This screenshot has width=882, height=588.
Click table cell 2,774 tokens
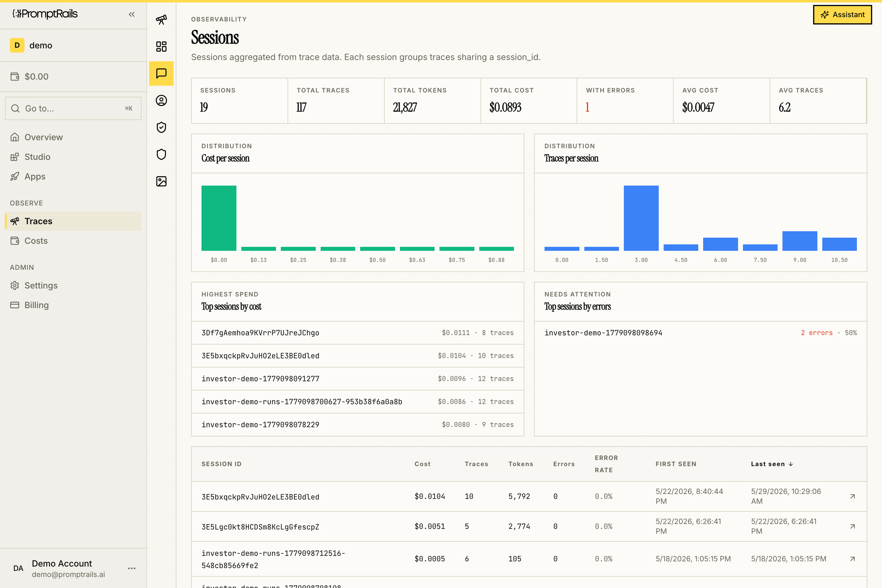pyautogui.click(x=519, y=526)
